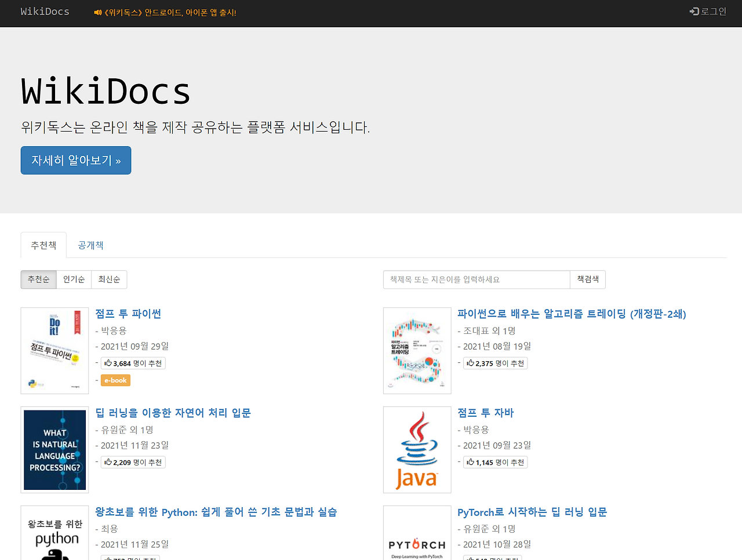This screenshot has width=742, height=560.
Task: Select the 최신순 sort option
Action: click(110, 279)
